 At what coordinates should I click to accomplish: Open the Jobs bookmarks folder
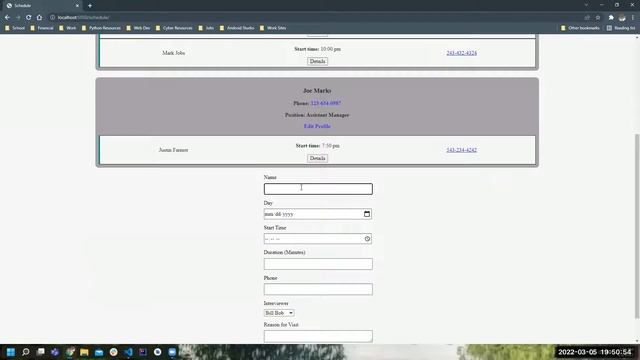tap(207, 28)
